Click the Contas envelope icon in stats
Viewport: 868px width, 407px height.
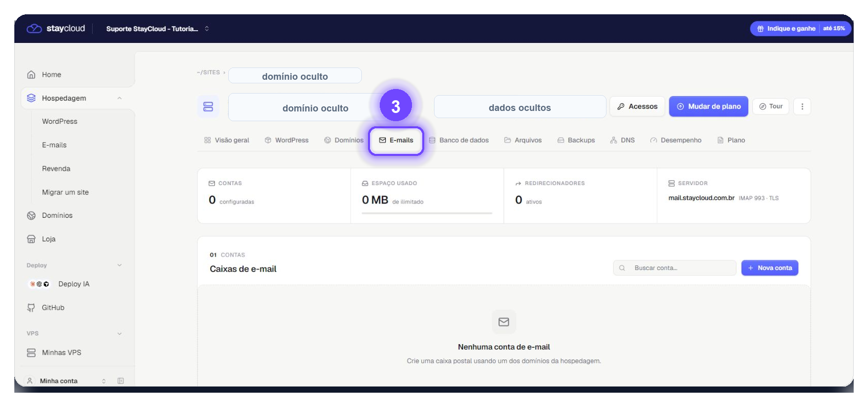212,183
